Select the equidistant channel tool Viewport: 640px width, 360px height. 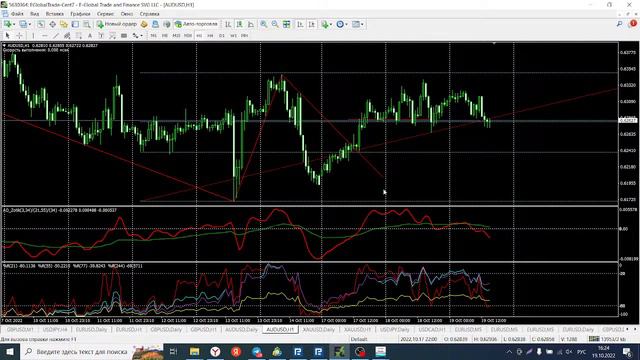pos(67,36)
